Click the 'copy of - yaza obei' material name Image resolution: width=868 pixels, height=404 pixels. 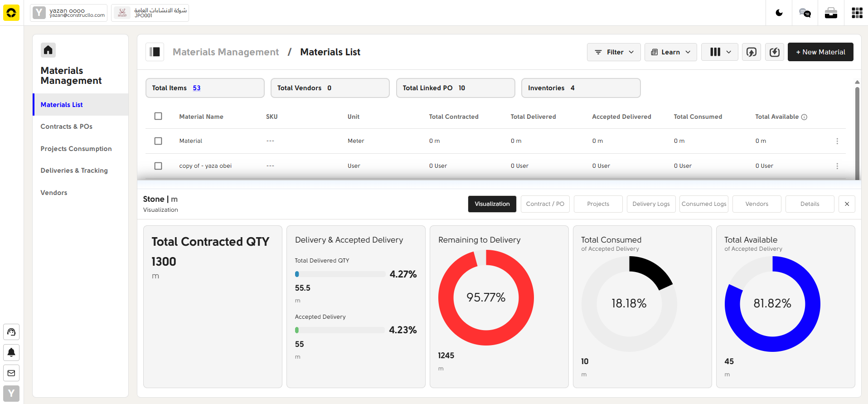205,166
